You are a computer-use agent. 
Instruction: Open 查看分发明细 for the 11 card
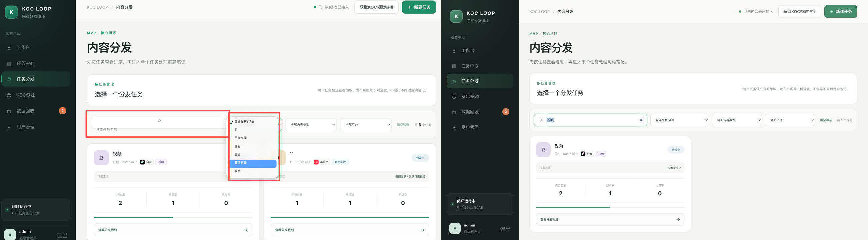pyautogui.click(x=350, y=230)
